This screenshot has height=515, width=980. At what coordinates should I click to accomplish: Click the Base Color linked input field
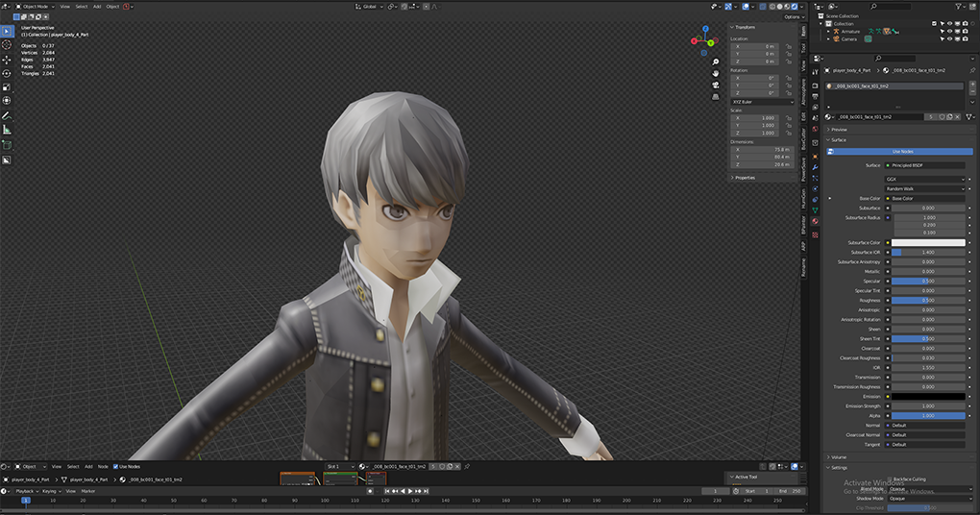tap(925, 198)
